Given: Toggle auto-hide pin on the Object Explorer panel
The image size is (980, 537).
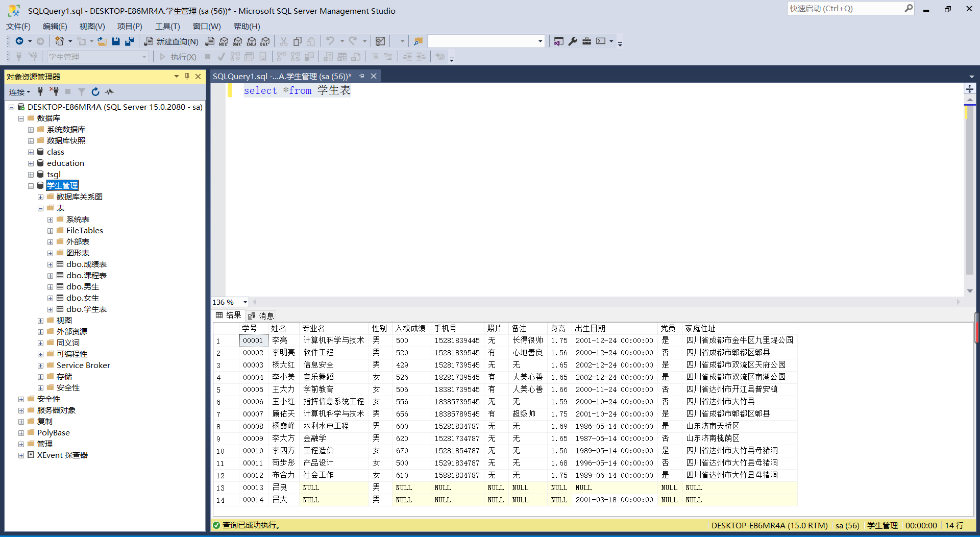Looking at the screenshot, I should pos(187,77).
